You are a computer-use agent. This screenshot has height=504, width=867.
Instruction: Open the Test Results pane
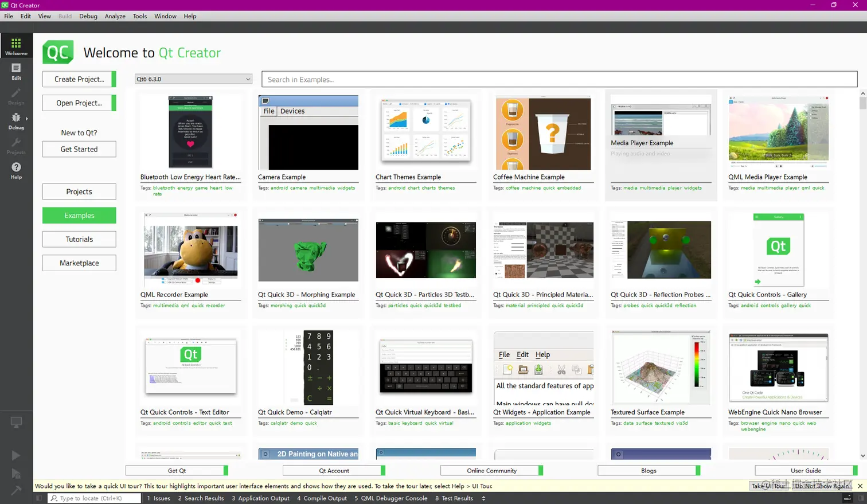pyautogui.click(x=454, y=498)
